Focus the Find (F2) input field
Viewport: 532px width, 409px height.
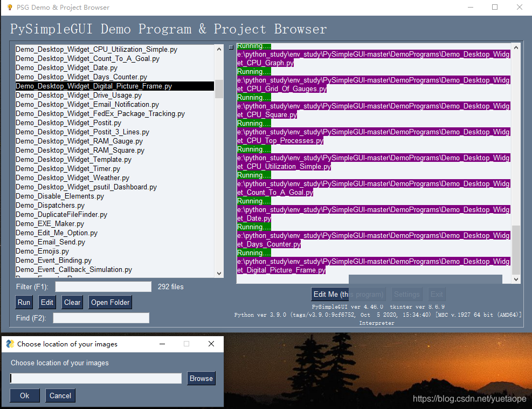tap(101, 318)
